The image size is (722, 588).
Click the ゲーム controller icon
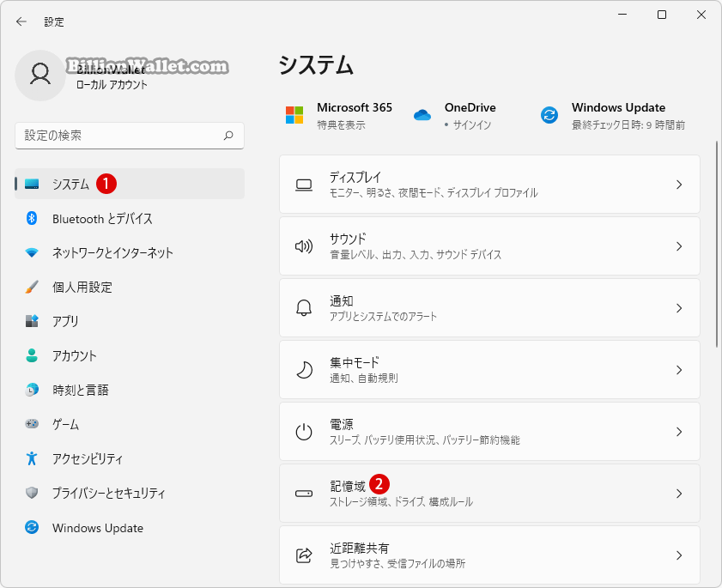pos(32,424)
